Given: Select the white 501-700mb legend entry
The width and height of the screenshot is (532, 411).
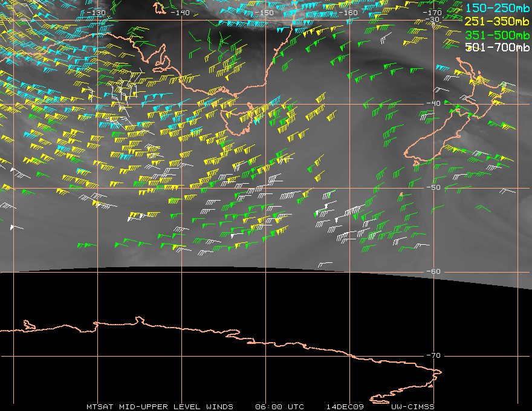Looking at the screenshot, I should 497,47.
